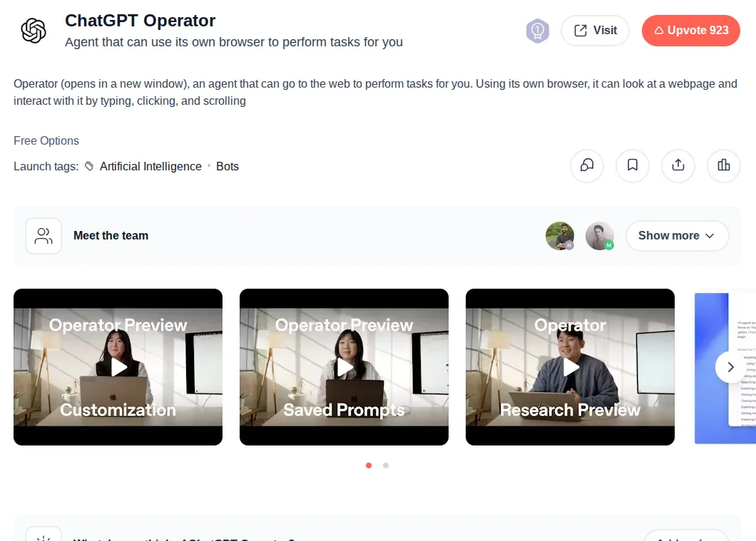Advance the video carousel with the arrow

[730, 367]
